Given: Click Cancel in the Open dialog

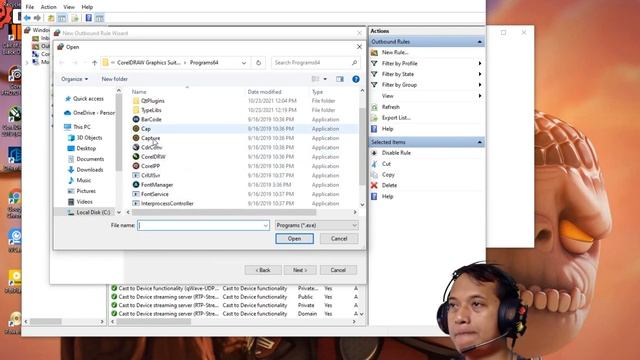Looking at the screenshot, I should click(x=339, y=239).
